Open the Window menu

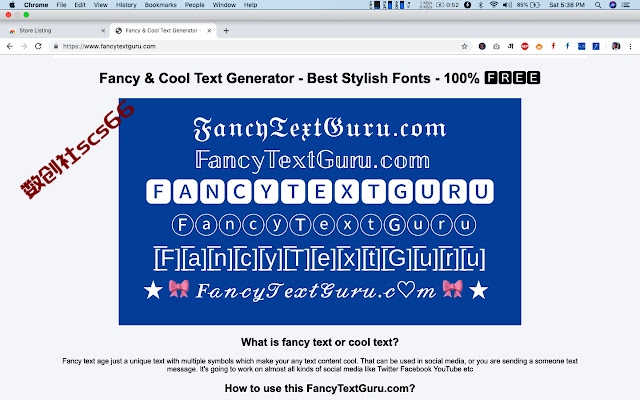click(x=224, y=5)
